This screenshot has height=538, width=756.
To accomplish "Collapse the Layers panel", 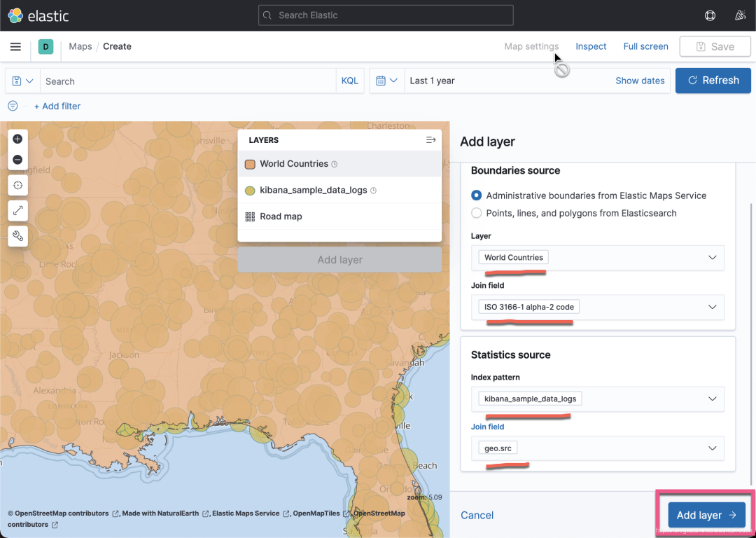I will [430, 140].
